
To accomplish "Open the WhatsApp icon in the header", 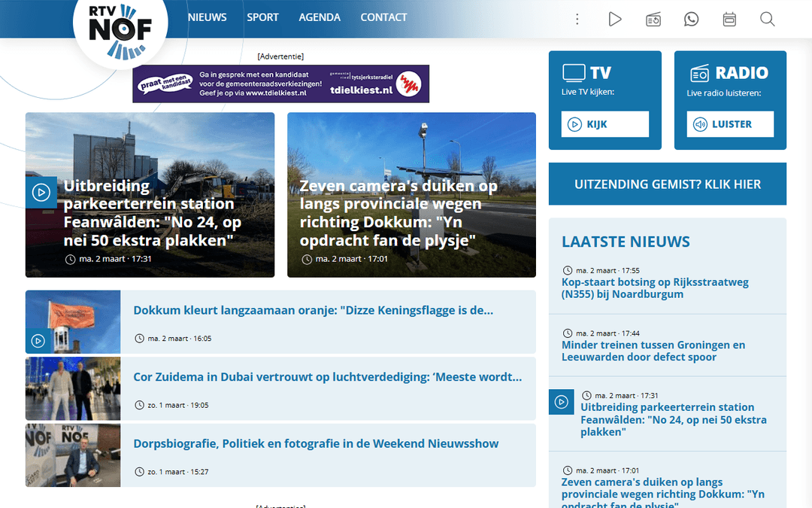I will coord(692,19).
